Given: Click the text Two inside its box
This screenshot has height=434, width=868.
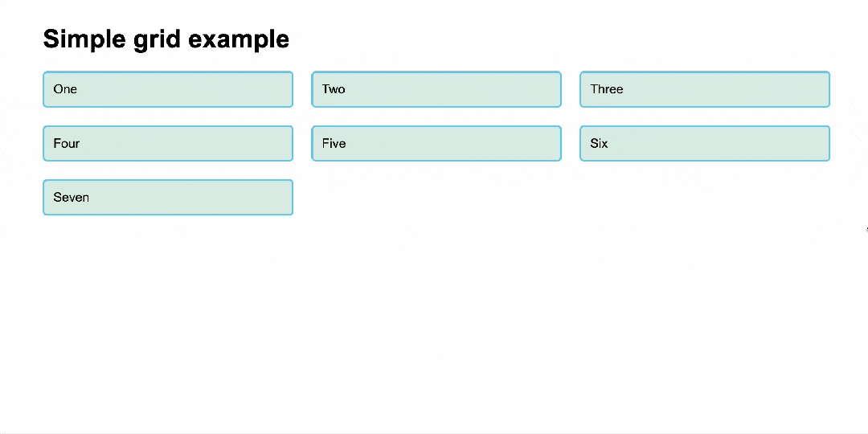Looking at the screenshot, I should click(x=334, y=89).
